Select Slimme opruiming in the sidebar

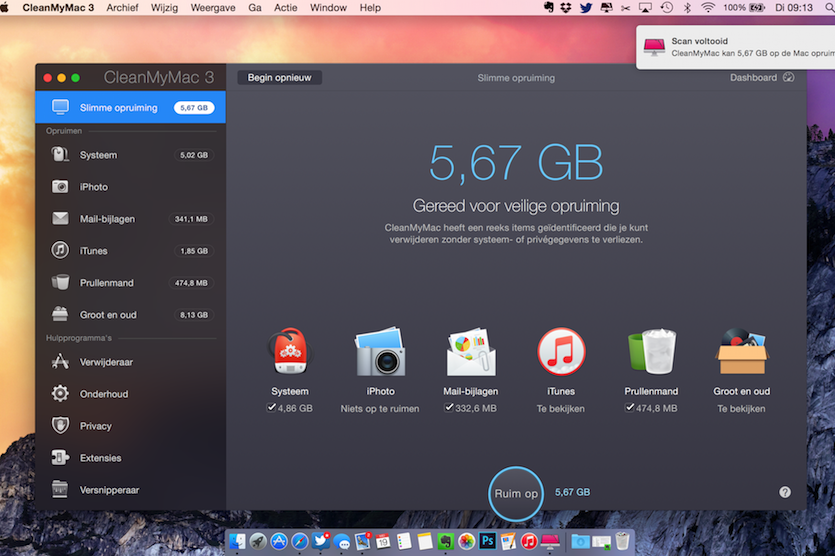(x=130, y=108)
